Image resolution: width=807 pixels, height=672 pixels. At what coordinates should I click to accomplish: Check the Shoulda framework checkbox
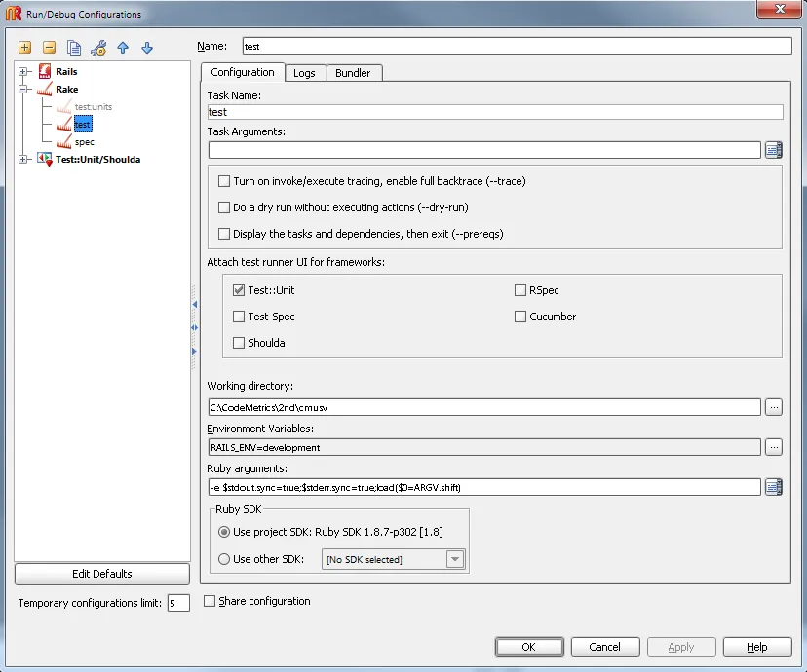pyautogui.click(x=238, y=343)
